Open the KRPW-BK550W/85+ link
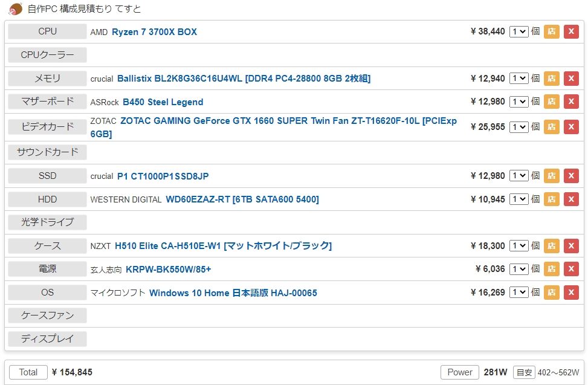The width and height of the screenshot is (588, 385). [169, 269]
